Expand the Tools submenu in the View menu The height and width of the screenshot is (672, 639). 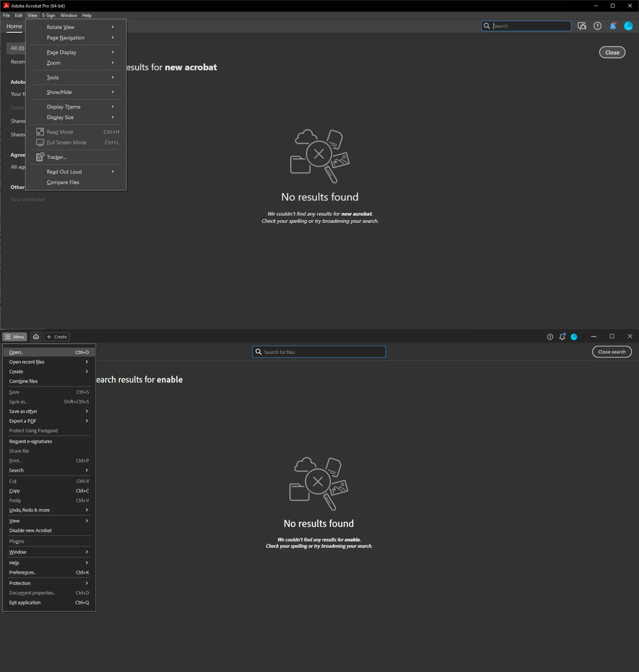76,78
